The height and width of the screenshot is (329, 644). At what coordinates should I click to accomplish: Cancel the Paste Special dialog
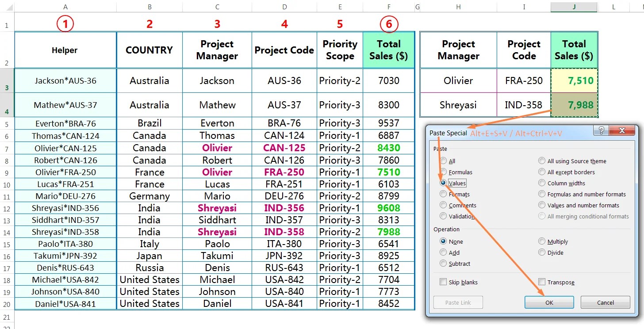(x=605, y=302)
